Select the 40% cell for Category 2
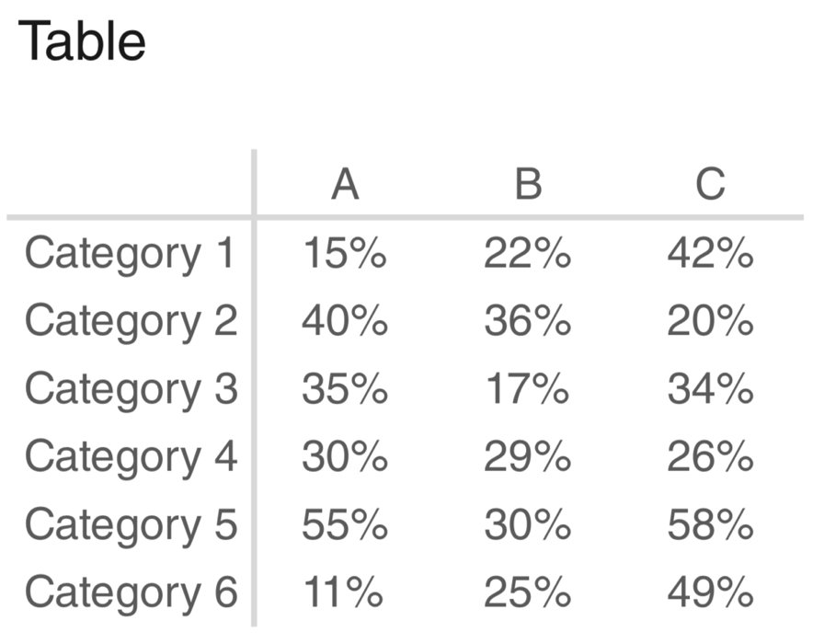 (x=345, y=321)
